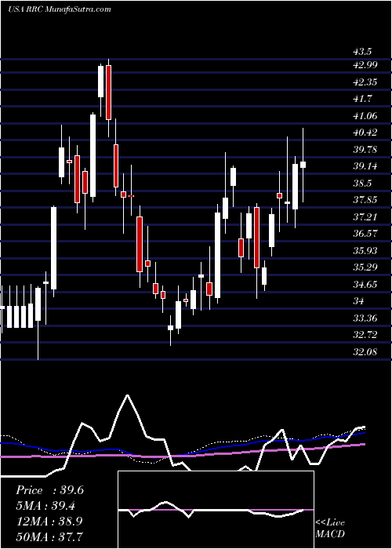The height and width of the screenshot is (549, 392).
Task: Click the tallest red candle near 42.99
Action: (x=108, y=93)
